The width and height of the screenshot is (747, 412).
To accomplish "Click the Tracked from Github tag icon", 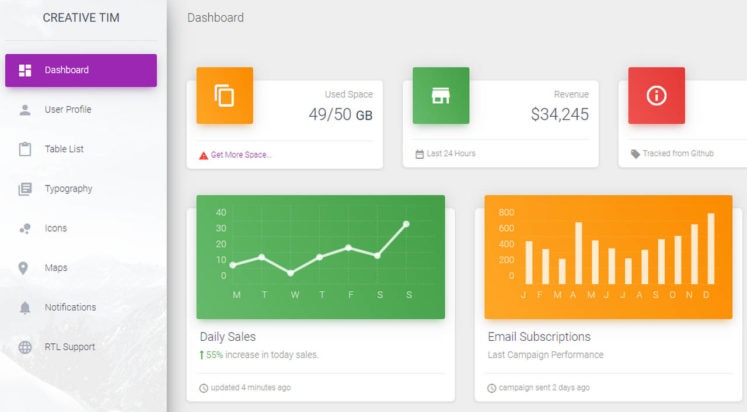I will (x=635, y=154).
